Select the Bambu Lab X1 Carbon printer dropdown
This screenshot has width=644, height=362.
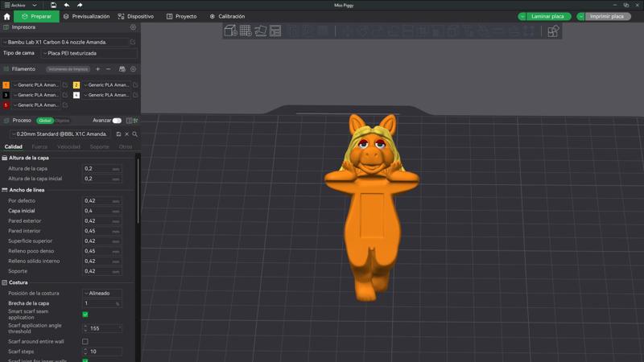point(66,42)
